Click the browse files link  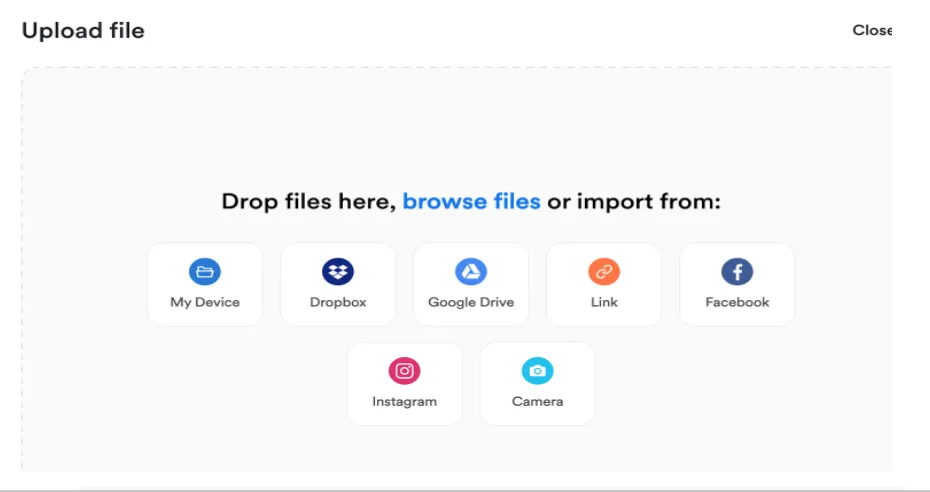tap(472, 202)
